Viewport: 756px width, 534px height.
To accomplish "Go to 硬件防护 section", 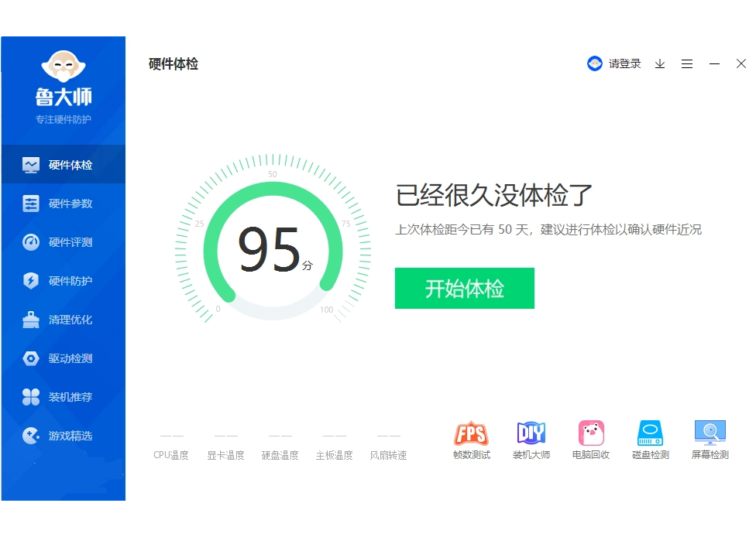I will point(64,281).
